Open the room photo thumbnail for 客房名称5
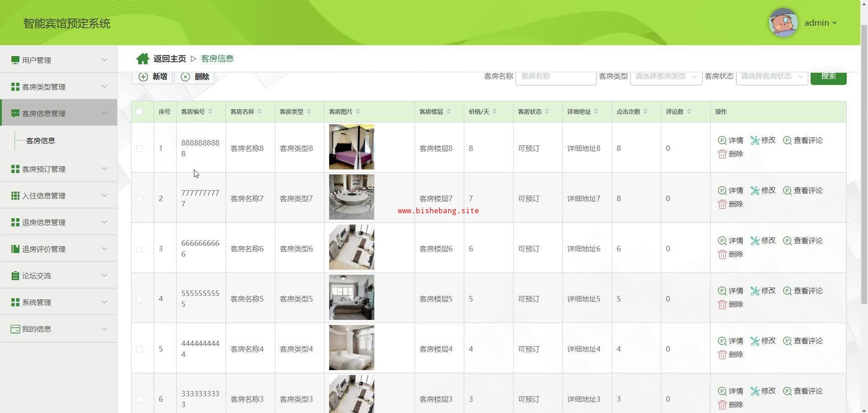Image resolution: width=868 pixels, height=413 pixels. pyautogui.click(x=352, y=297)
